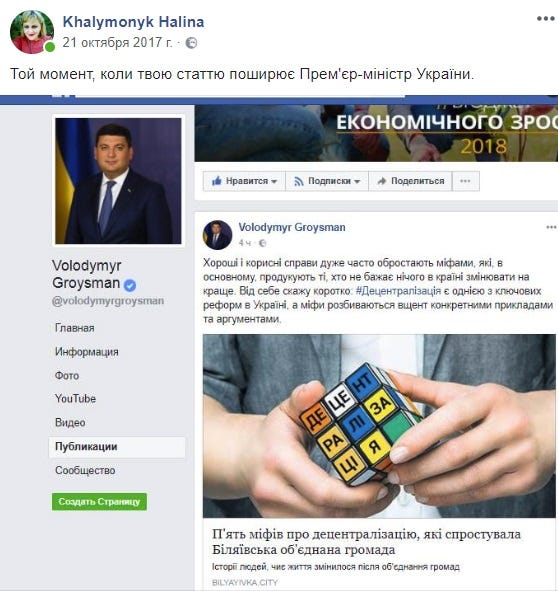This screenshot has width=558, height=591.
Task: Click the share arrow on Поделиться
Action: tap(382, 181)
